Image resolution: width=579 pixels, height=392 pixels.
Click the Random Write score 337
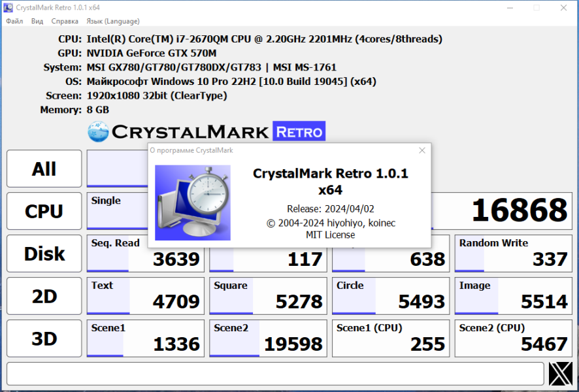513,253
